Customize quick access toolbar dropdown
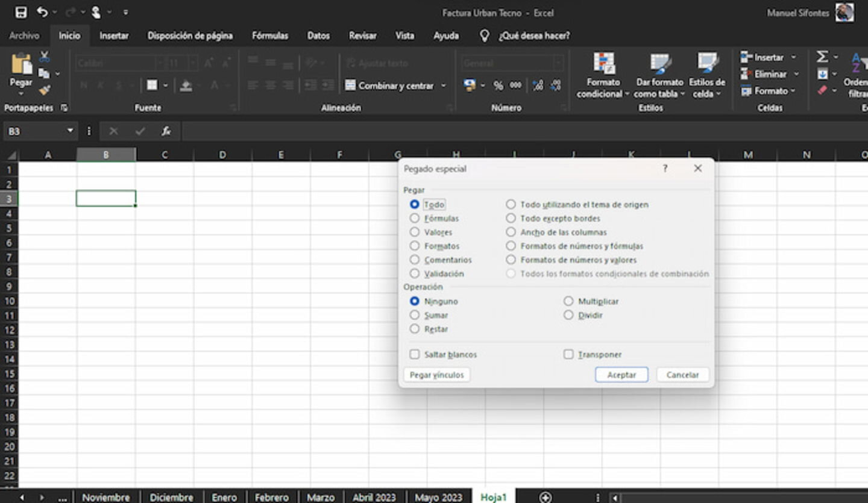The width and height of the screenshot is (868, 503). (125, 12)
